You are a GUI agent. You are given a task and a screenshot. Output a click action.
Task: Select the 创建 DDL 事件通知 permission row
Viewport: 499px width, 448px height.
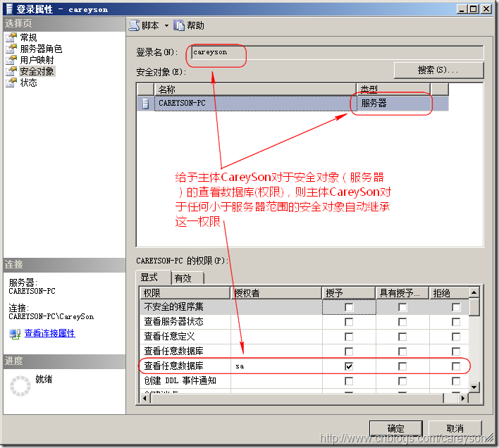pos(304,381)
